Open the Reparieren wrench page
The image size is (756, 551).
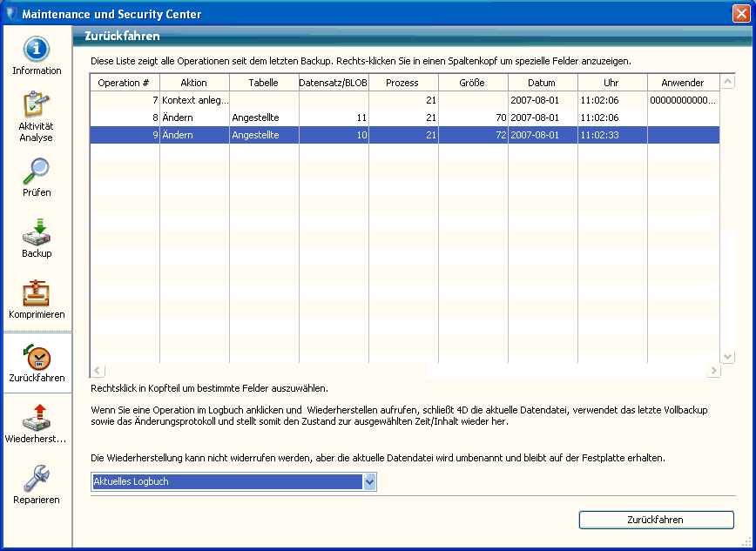click(37, 483)
